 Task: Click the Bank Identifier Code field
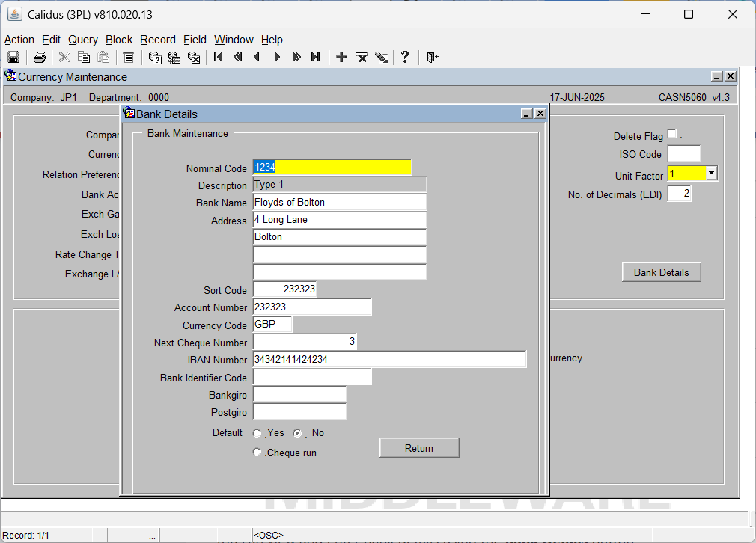(x=312, y=377)
